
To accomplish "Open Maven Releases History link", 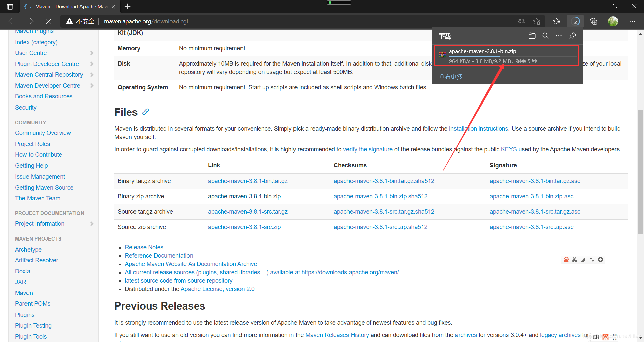I will point(337,335).
